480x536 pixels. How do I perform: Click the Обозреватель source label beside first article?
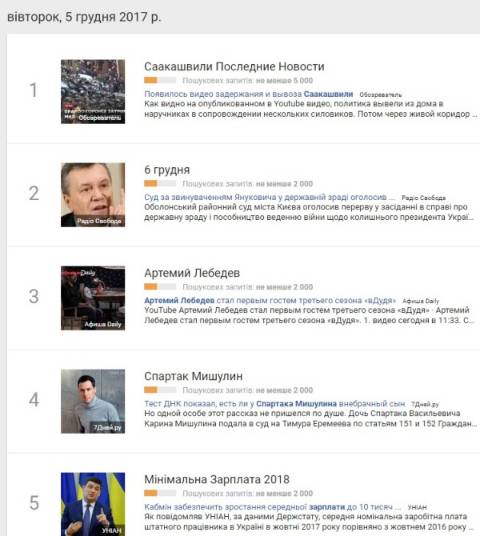tap(381, 95)
